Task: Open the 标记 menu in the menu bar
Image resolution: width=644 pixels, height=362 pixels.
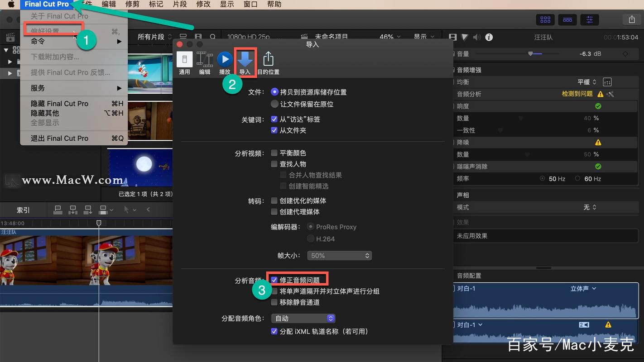Action: coord(156,4)
